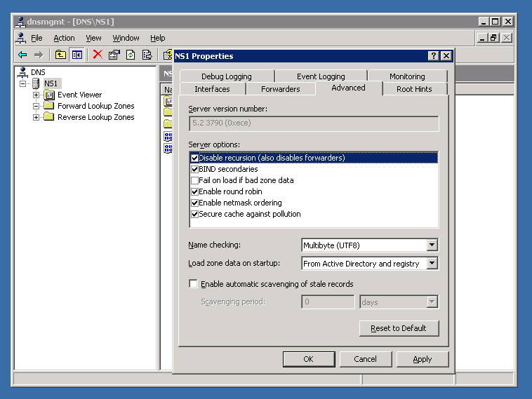Viewport: 532px width, 399px height.
Task: Collapse the NS1 tree node
Action: [22, 83]
